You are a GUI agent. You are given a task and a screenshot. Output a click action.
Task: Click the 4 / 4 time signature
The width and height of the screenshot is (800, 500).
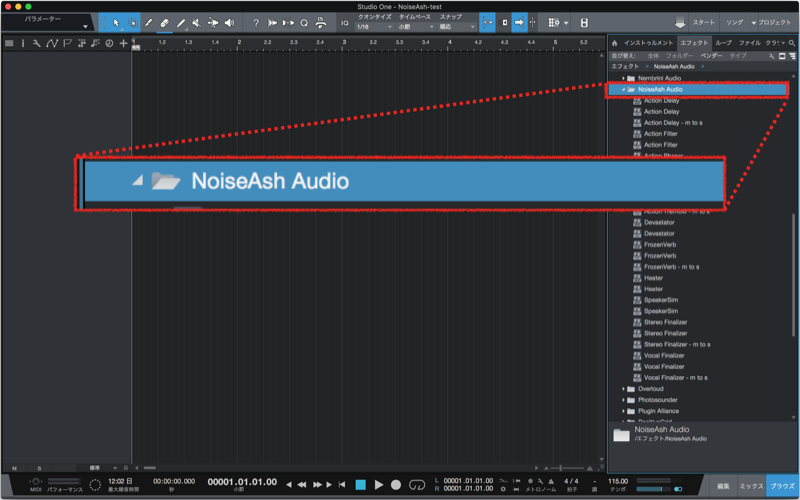[x=571, y=481]
